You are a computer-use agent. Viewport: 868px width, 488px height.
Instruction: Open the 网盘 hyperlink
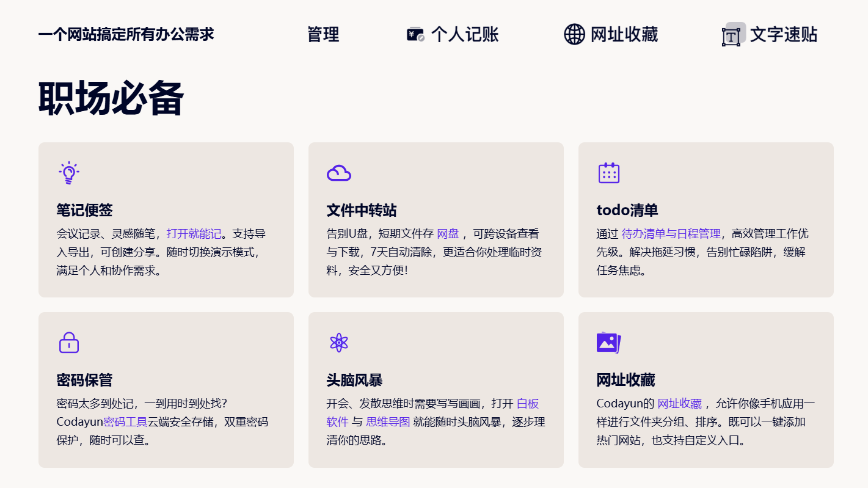pyautogui.click(x=448, y=234)
